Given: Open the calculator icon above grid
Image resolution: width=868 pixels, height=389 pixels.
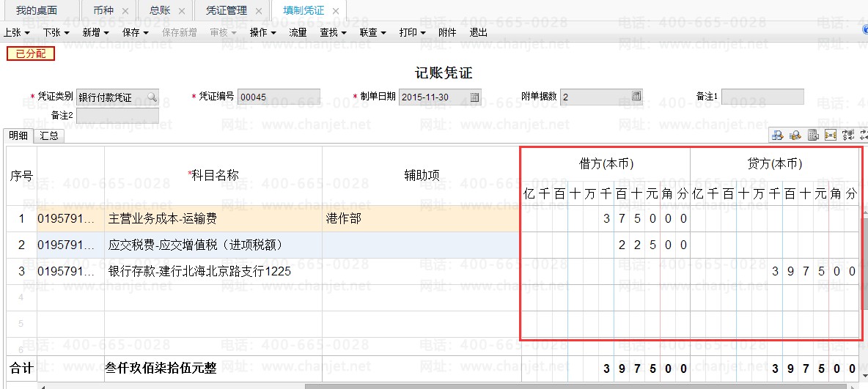Looking at the screenshot, I should coord(812,136).
